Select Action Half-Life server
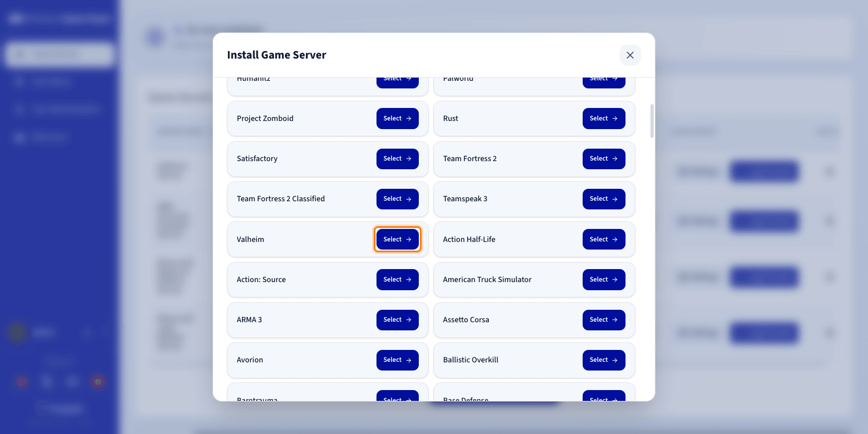The image size is (868, 434). point(604,239)
